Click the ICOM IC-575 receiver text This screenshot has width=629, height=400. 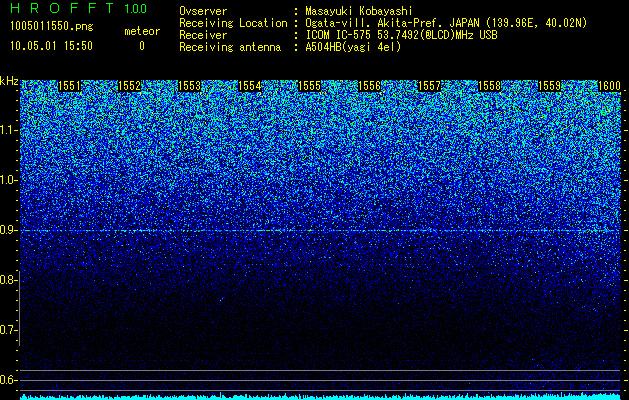401,35
